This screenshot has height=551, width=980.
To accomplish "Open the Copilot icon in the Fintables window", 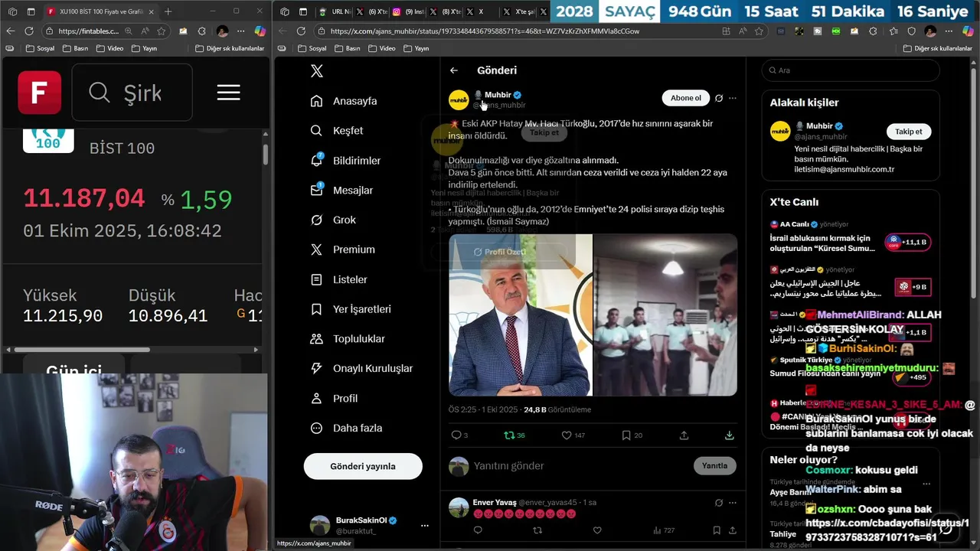I will pos(260,31).
